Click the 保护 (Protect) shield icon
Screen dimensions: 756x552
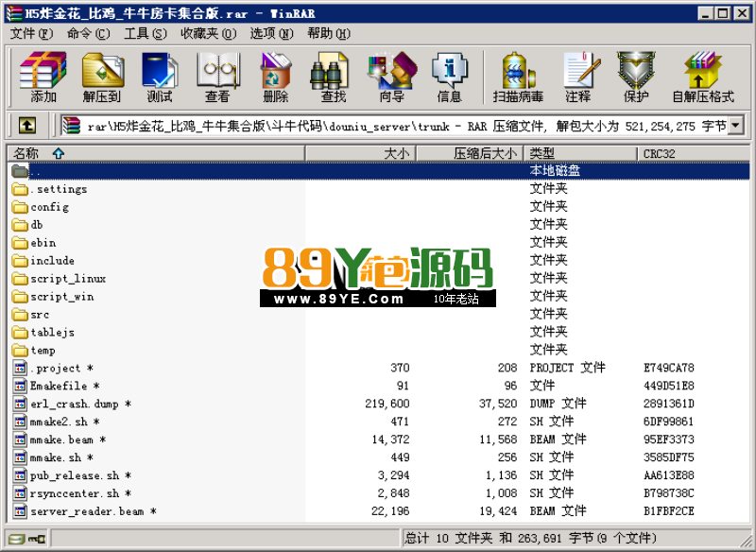coord(636,77)
